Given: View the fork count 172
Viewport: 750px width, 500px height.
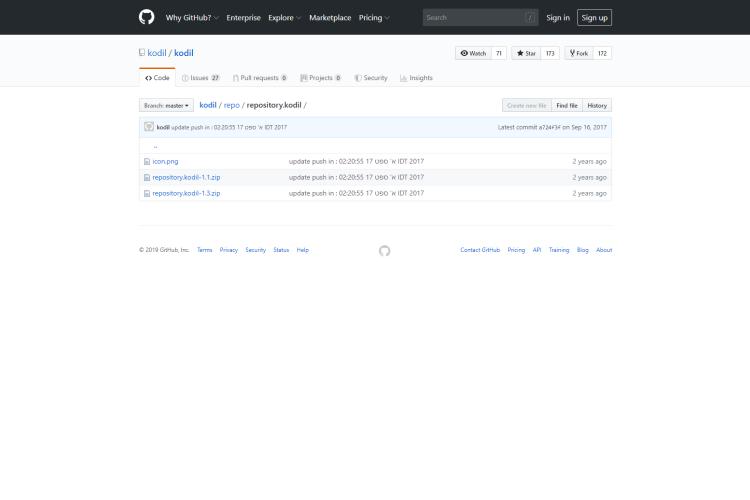Looking at the screenshot, I should coord(602,53).
